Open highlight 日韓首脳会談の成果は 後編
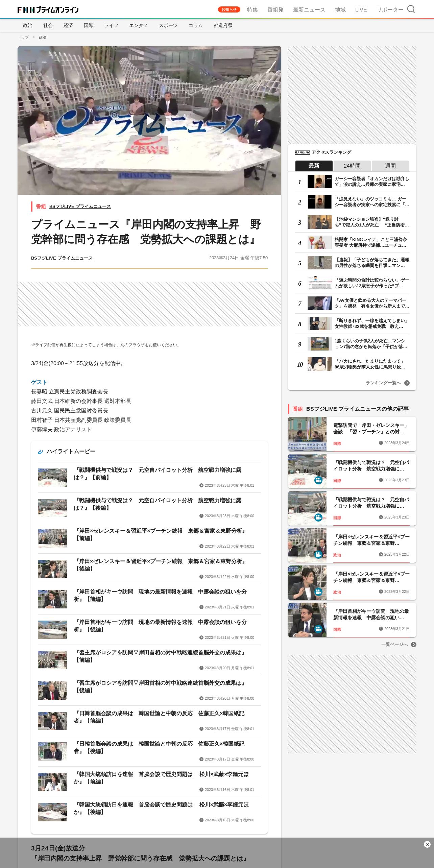 [149, 751]
